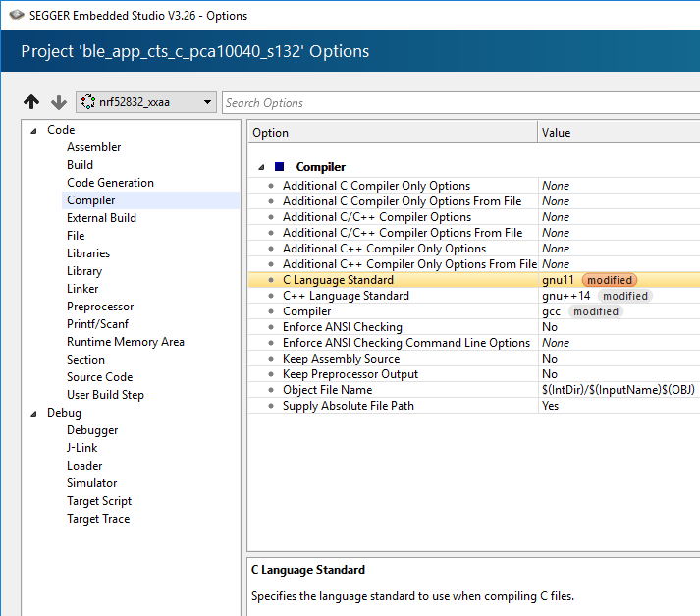
Task: Click the modified badge next to gnu11
Action: (x=610, y=280)
